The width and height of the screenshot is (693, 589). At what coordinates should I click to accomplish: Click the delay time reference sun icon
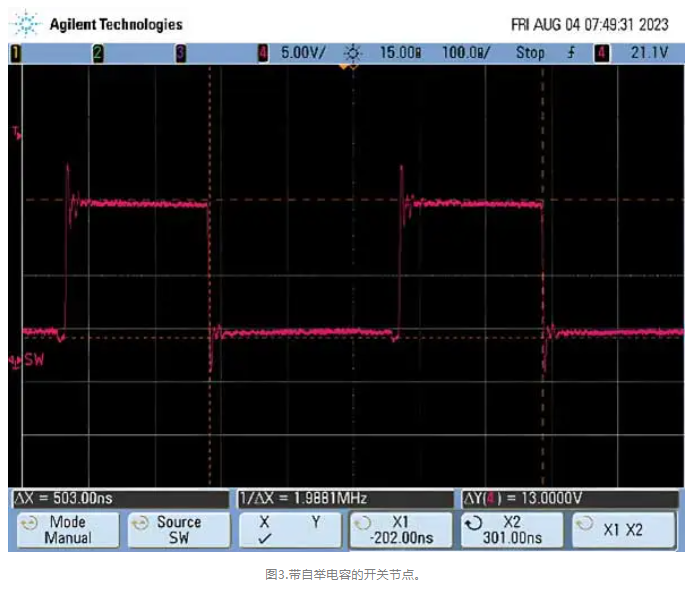point(351,54)
